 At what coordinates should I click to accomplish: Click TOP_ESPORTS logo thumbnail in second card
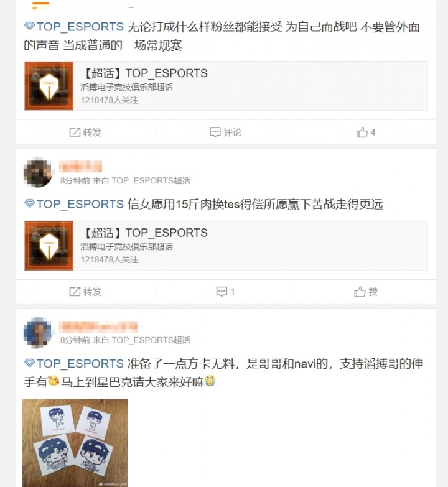tap(49, 246)
